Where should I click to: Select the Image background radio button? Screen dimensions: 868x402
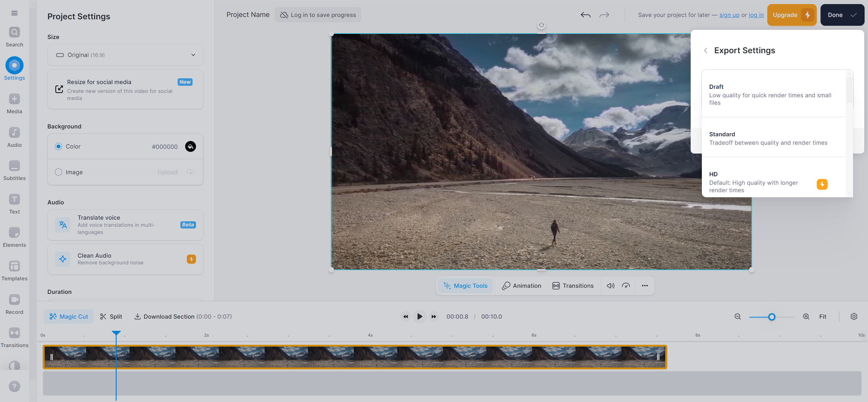pos(58,172)
